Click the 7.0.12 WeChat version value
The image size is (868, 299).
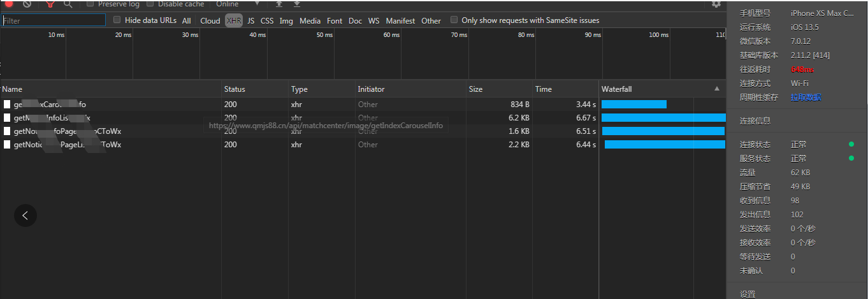tap(801, 41)
